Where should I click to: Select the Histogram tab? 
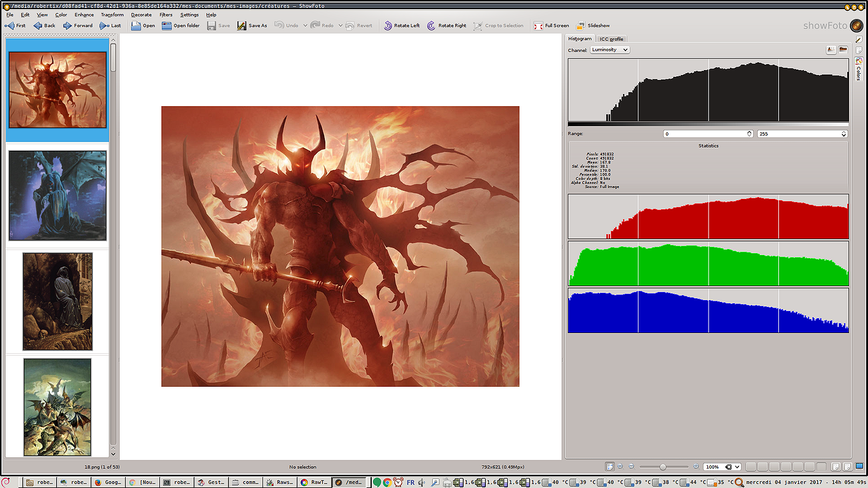click(x=580, y=38)
